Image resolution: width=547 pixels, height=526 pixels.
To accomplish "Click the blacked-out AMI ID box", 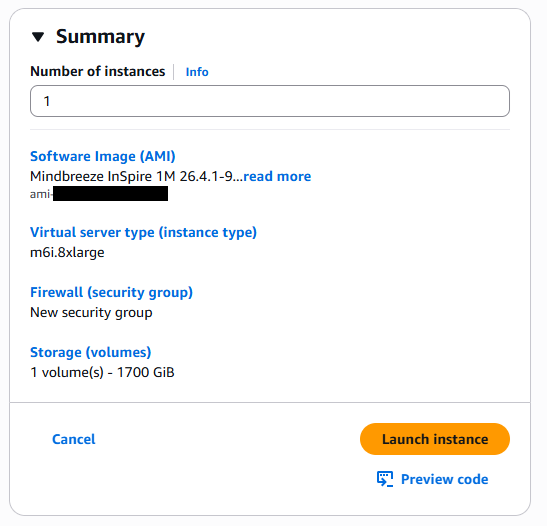I will click(x=110, y=194).
